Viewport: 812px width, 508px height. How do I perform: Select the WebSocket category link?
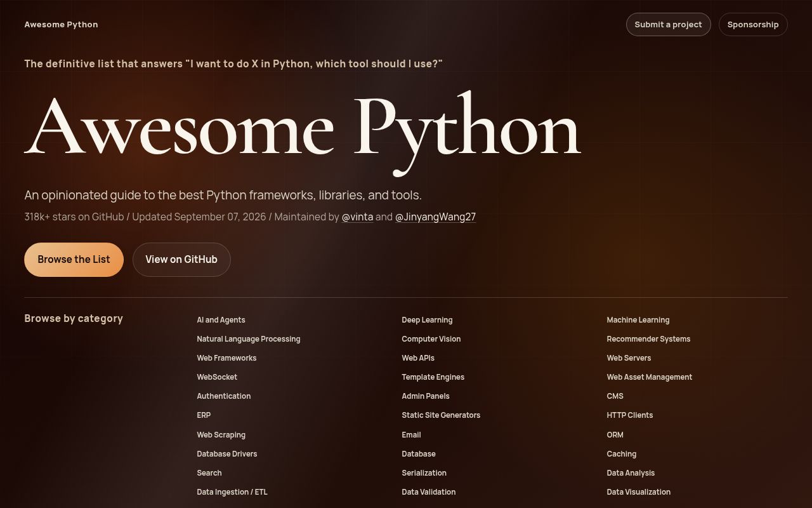click(217, 377)
